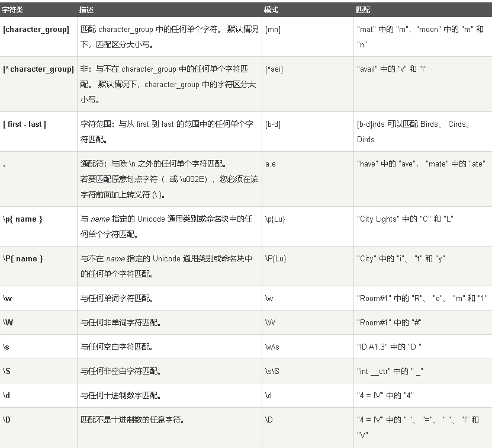Viewport: 492px width, 448px height.
Task: Select the bold "[character_group]" cell in the first row
Action: (x=36, y=29)
